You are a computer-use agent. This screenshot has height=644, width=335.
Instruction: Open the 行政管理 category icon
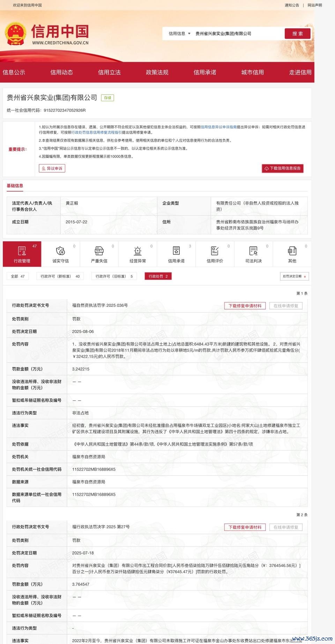[22, 251]
